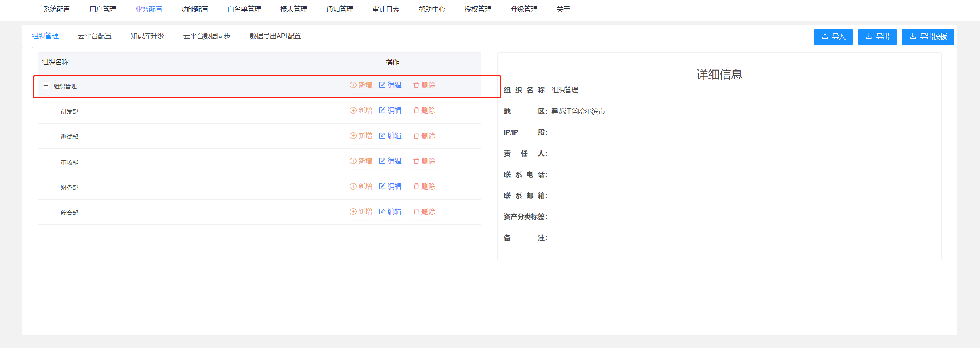
Task: Switch to the 云平台配置 tab
Action: tap(94, 36)
